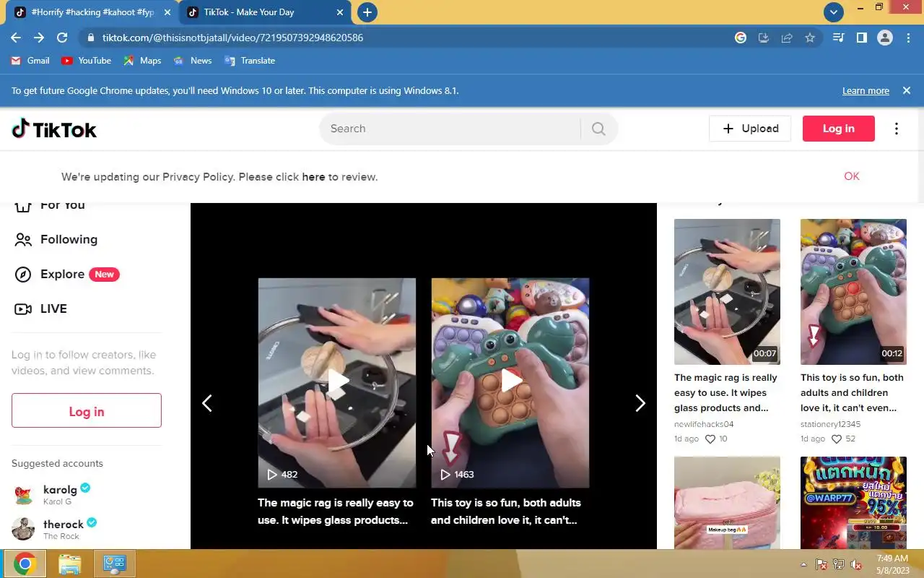Open a new browser tab
The image size is (924, 578).
coord(367,12)
